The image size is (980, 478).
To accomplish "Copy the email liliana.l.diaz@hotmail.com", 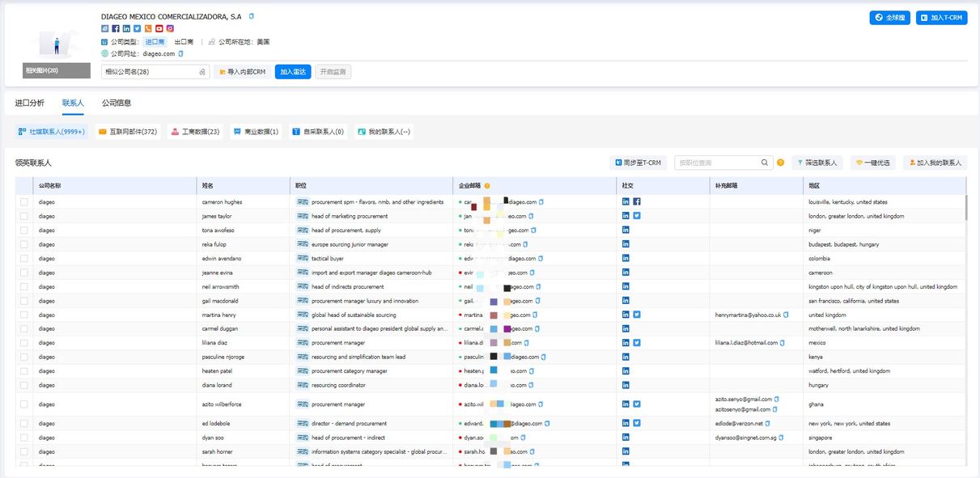I will [x=783, y=343].
